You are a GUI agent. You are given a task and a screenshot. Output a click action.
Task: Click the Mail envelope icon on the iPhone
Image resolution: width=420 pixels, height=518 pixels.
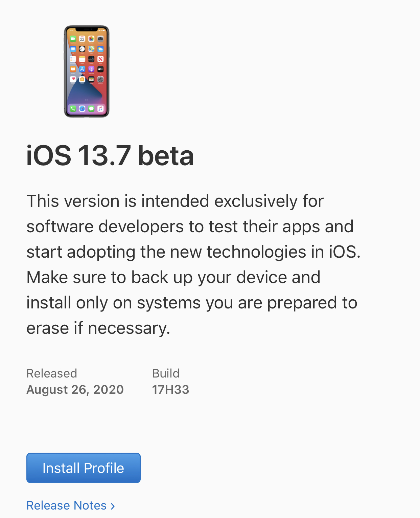73,49
